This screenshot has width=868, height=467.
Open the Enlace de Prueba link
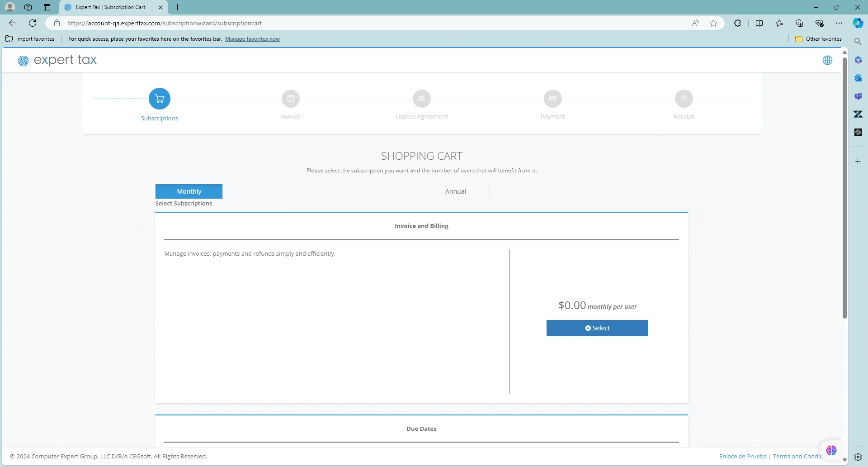[x=742, y=456]
